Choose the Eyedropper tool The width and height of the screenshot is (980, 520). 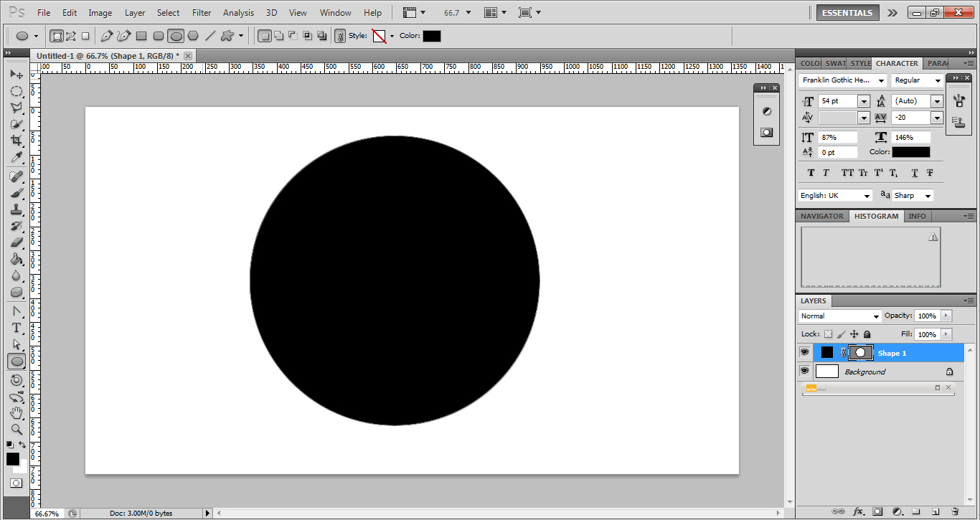click(17, 157)
